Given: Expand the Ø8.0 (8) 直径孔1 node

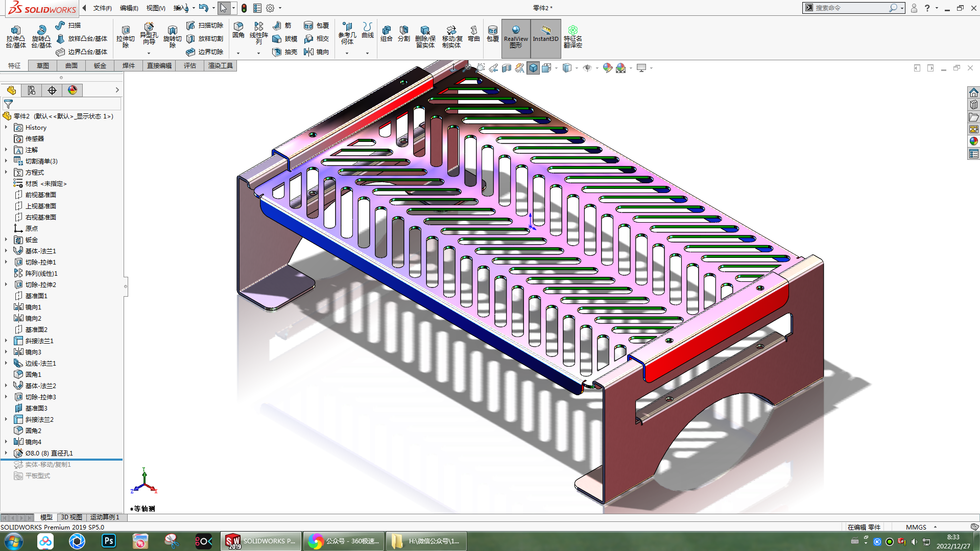Looking at the screenshot, I should coord(6,453).
